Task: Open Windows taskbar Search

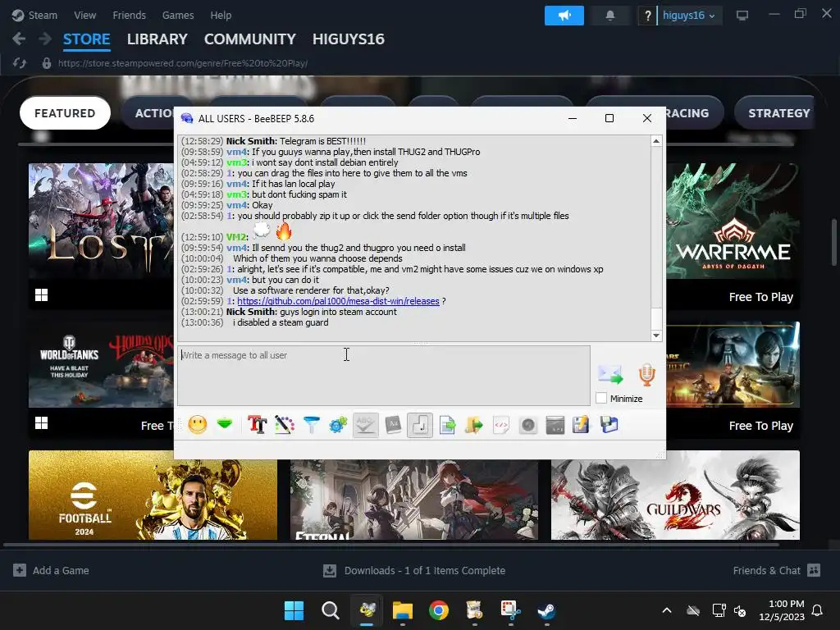Action: coord(330,610)
